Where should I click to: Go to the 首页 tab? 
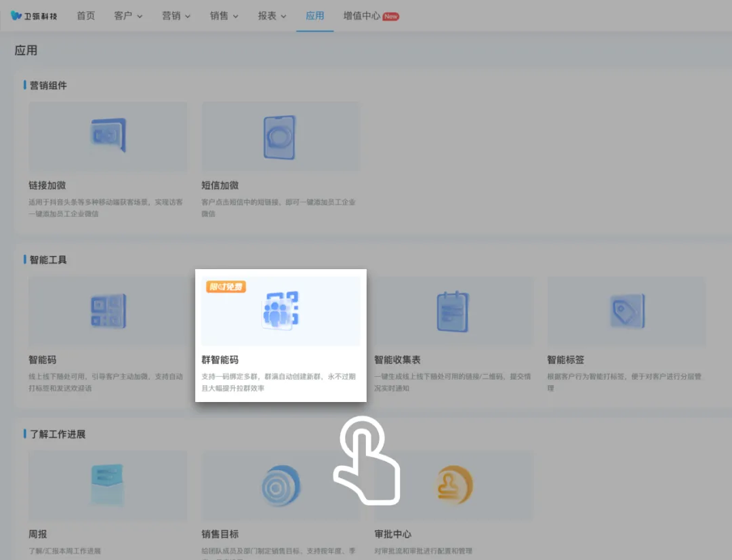point(86,16)
